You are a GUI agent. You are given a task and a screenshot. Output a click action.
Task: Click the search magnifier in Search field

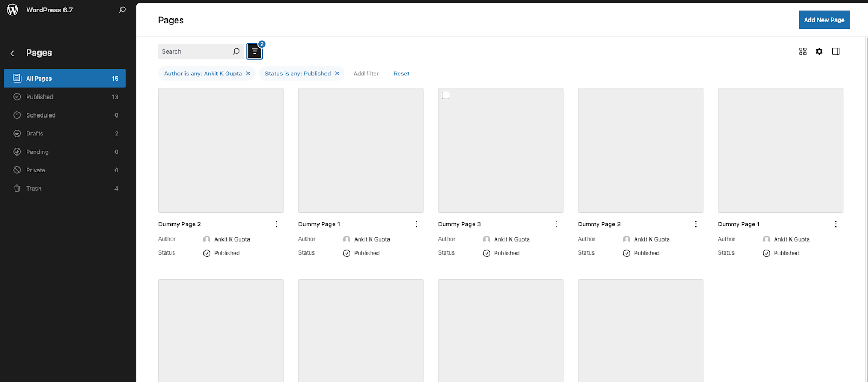click(x=236, y=51)
